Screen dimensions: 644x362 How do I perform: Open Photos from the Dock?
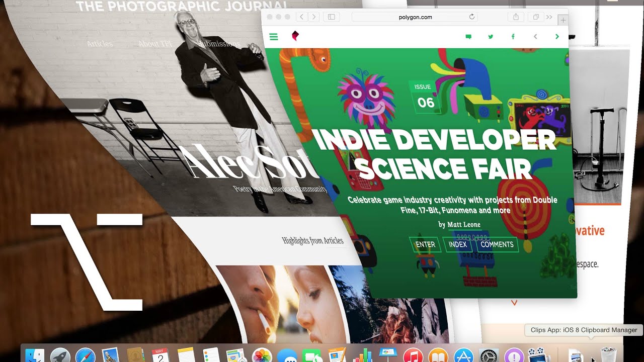point(262,355)
